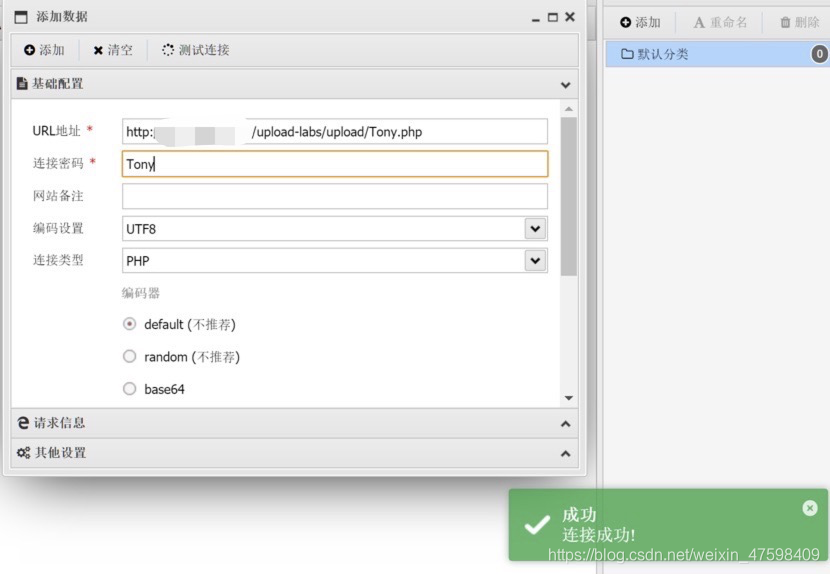Screen dimensions: 830x574
Task: Click the 添加 button in dialog toolbar
Action: coord(44,50)
